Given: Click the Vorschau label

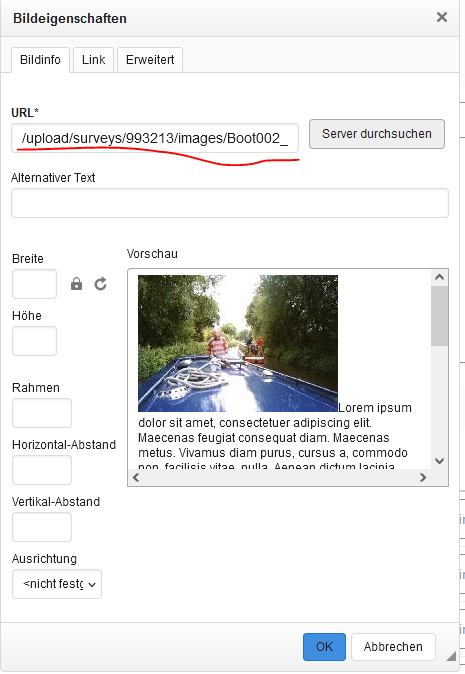Looking at the screenshot, I should [152, 254].
